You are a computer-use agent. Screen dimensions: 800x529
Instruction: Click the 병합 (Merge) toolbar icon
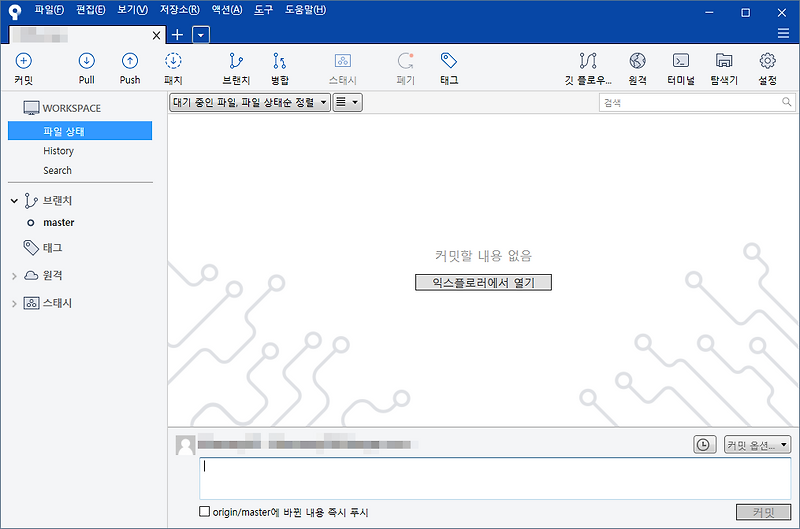280,61
